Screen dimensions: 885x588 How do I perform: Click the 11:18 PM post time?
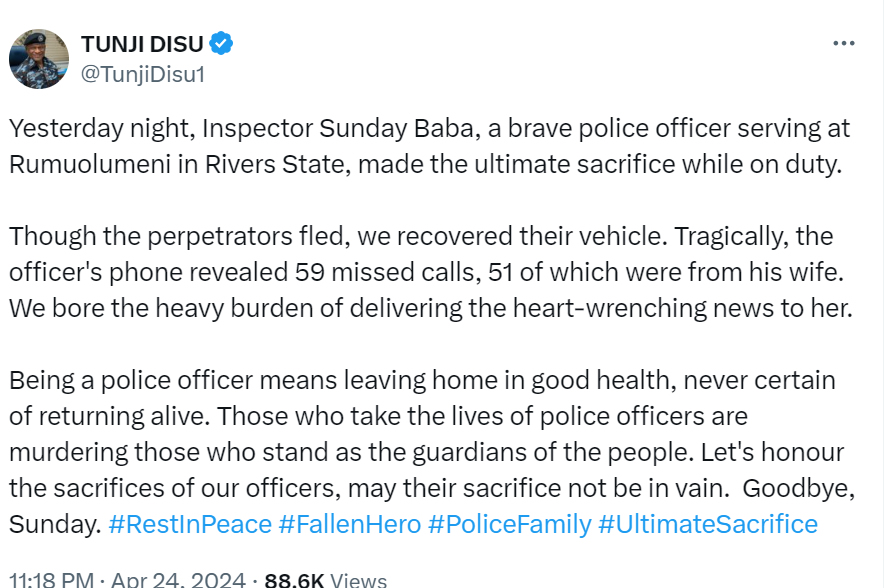[x=52, y=579]
